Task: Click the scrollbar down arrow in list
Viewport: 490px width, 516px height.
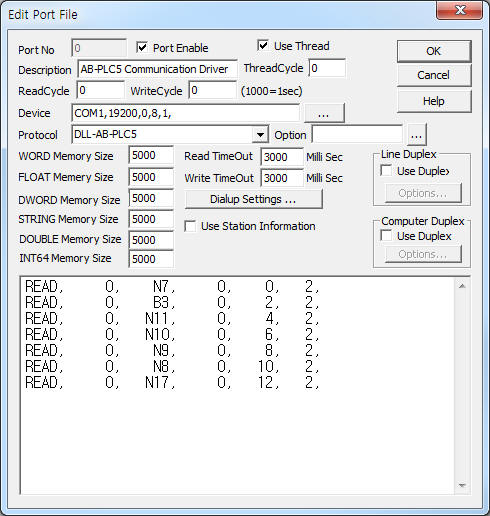Action: click(462, 485)
